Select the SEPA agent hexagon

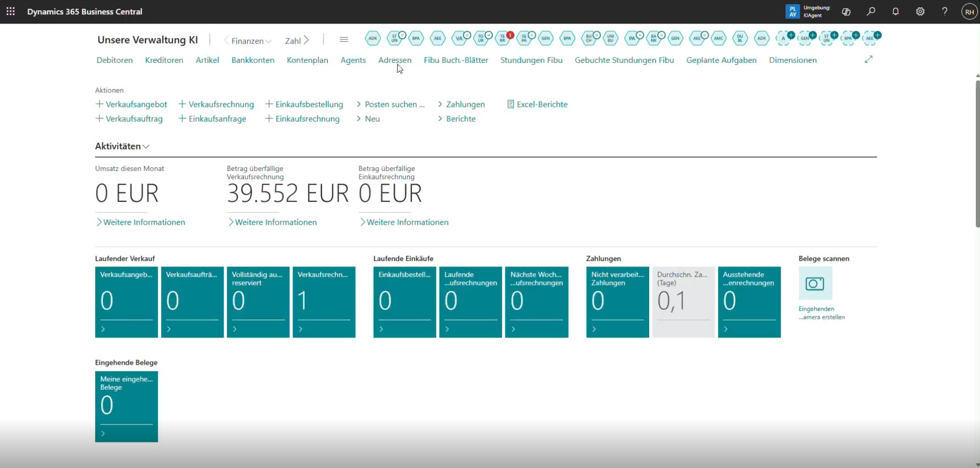[525, 38]
